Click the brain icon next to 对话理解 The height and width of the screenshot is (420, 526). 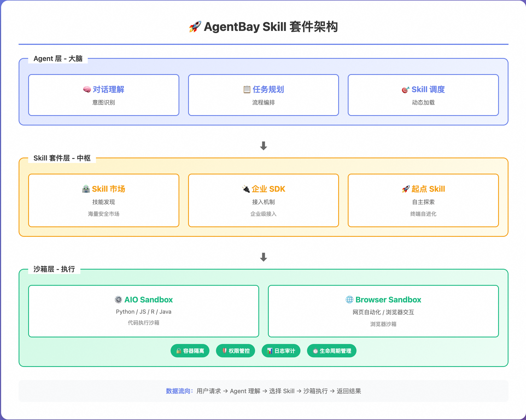pyautogui.click(x=87, y=89)
